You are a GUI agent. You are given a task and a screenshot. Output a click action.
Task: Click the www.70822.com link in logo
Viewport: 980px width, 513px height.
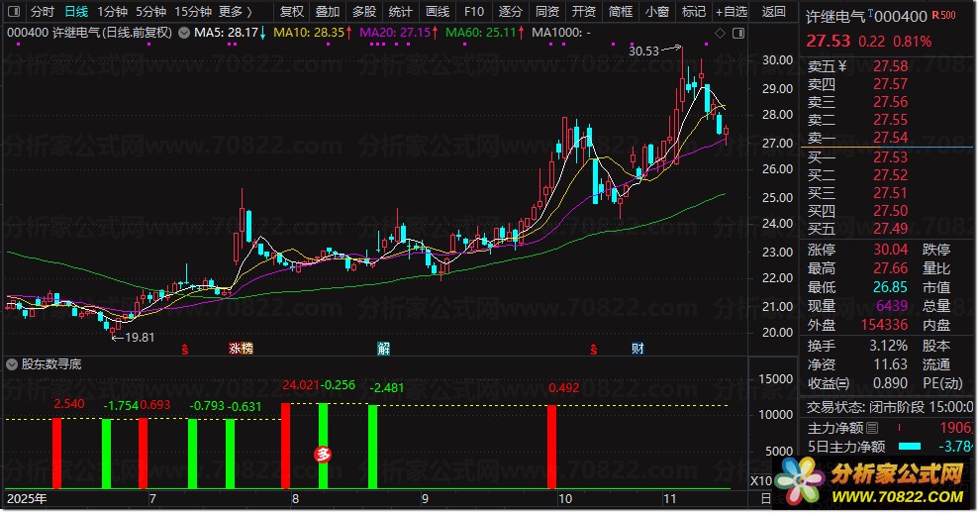click(x=897, y=497)
